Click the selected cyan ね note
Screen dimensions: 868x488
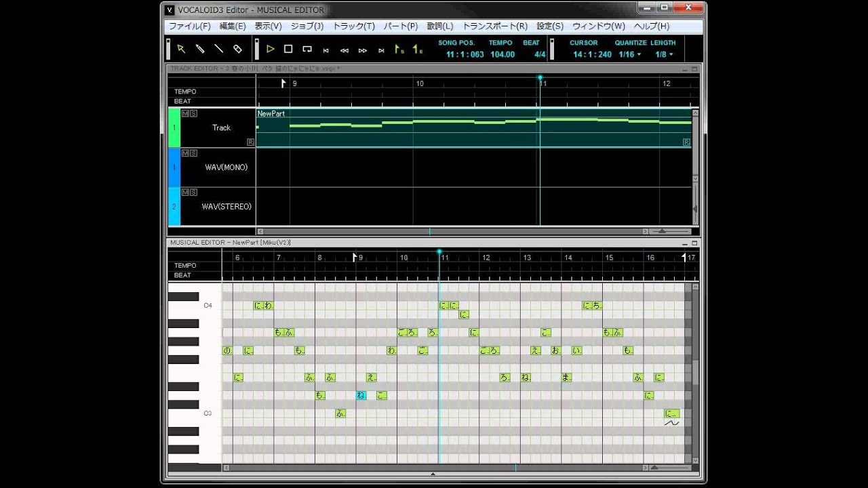click(x=361, y=395)
